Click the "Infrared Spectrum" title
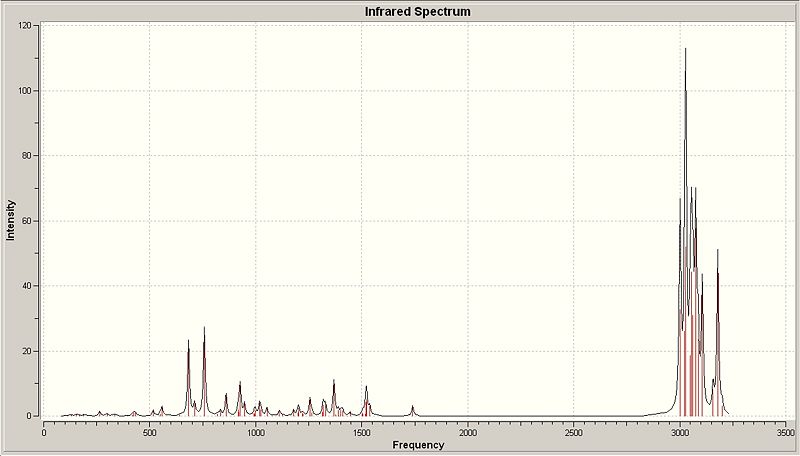The height and width of the screenshot is (456, 800). [x=417, y=11]
